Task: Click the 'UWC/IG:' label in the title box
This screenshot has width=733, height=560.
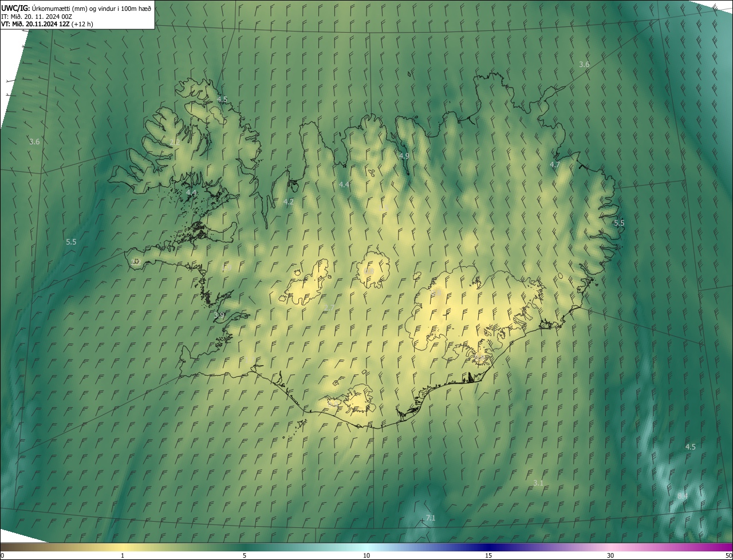Action: [15, 8]
